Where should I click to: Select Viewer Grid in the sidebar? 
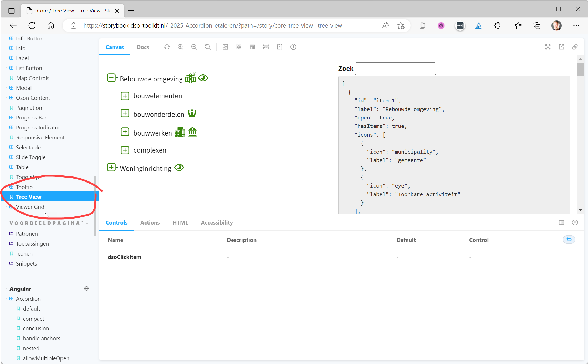(x=30, y=207)
